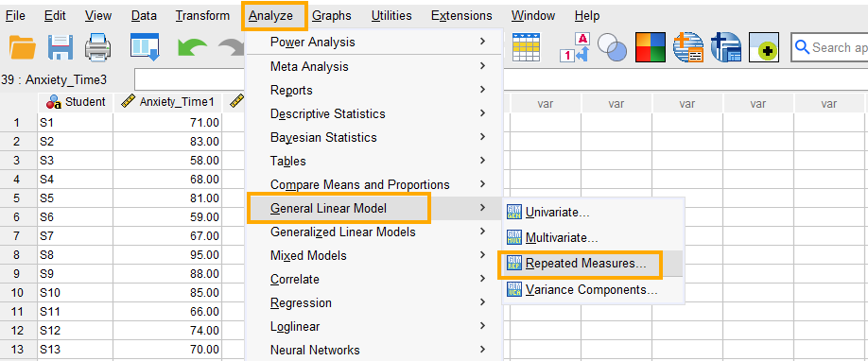The height and width of the screenshot is (361, 868).
Task: Expand the Reports submenu
Action: pyautogui.click(x=373, y=90)
